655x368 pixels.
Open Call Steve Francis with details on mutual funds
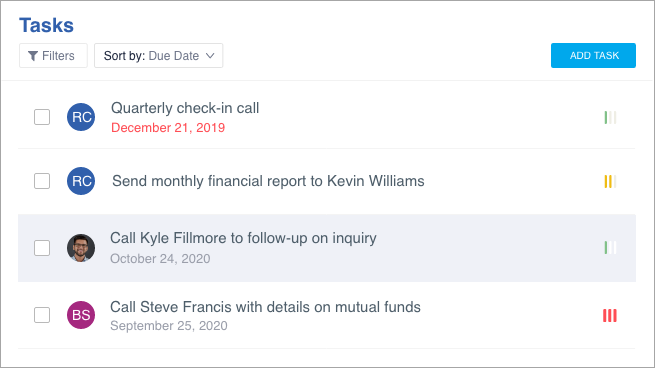(265, 307)
